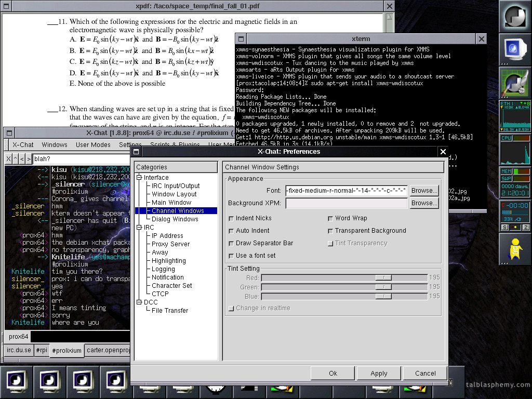Viewport: 532px width, 399px height.
Task: Click Browse button for Background XPM
Action: tap(424, 203)
